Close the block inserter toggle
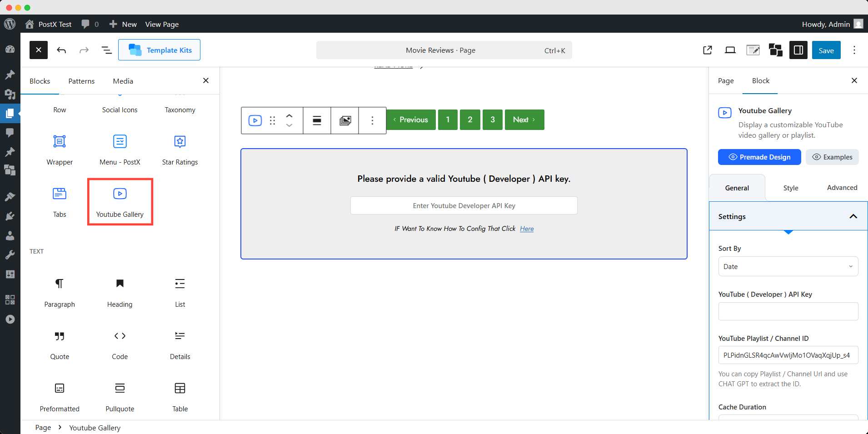Viewport: 868px width, 434px height. (x=39, y=50)
